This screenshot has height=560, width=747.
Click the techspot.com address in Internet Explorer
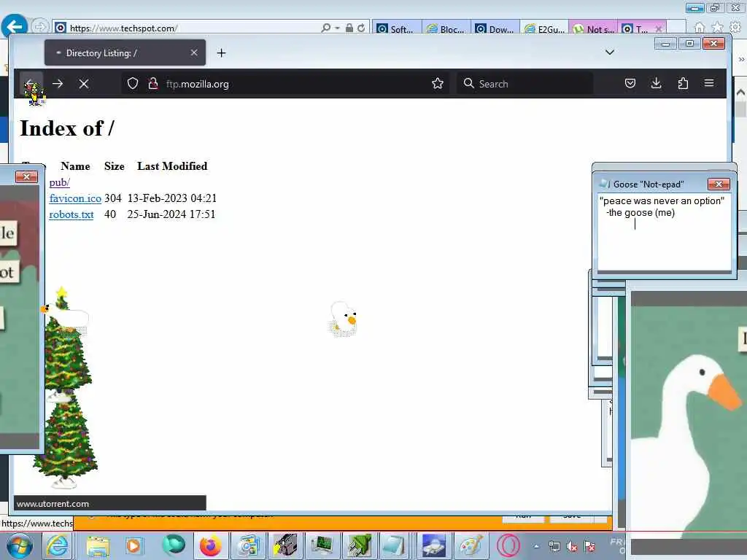click(124, 28)
